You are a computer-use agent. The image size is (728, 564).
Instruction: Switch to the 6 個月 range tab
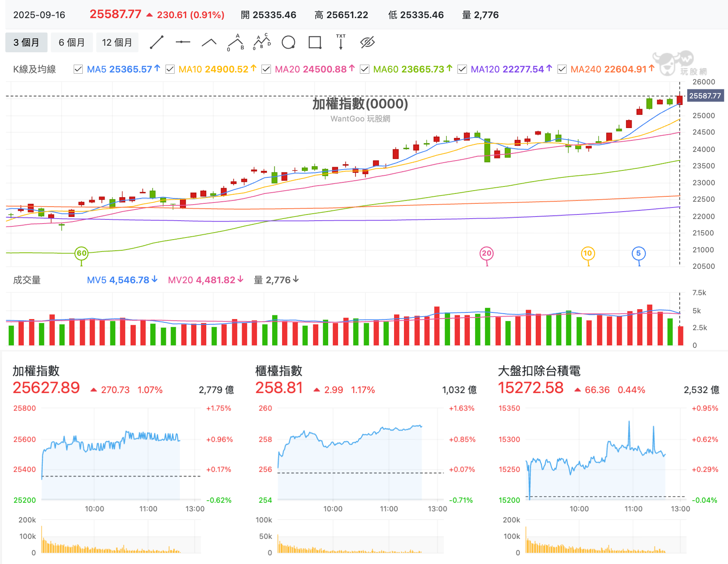(72, 42)
